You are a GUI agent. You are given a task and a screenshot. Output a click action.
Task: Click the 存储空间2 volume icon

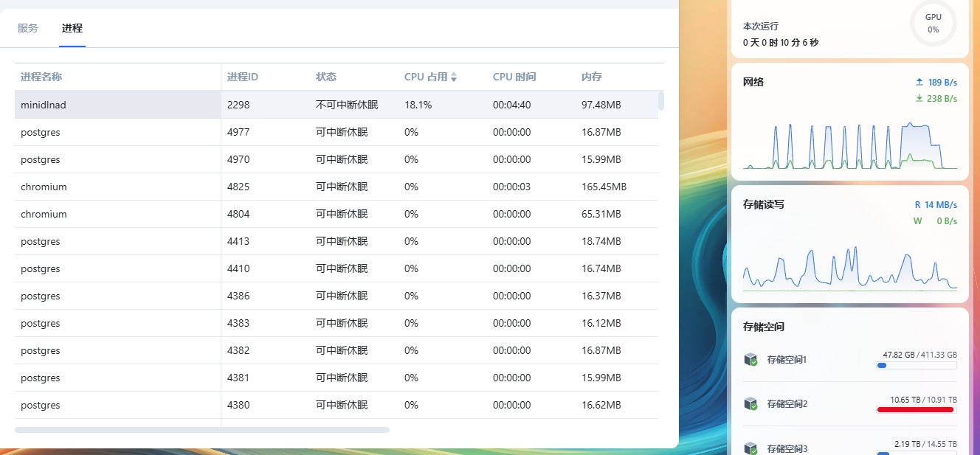tap(751, 403)
